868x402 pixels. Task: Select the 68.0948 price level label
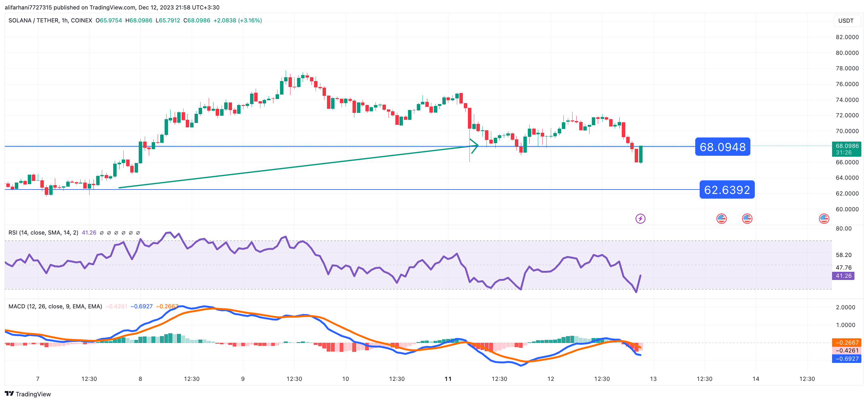pyautogui.click(x=722, y=147)
